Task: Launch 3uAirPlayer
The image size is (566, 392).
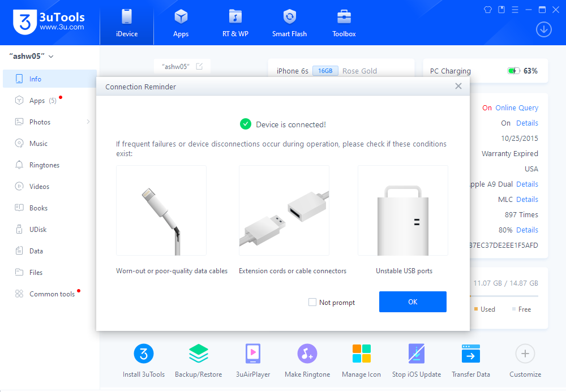Action: pyautogui.click(x=253, y=360)
